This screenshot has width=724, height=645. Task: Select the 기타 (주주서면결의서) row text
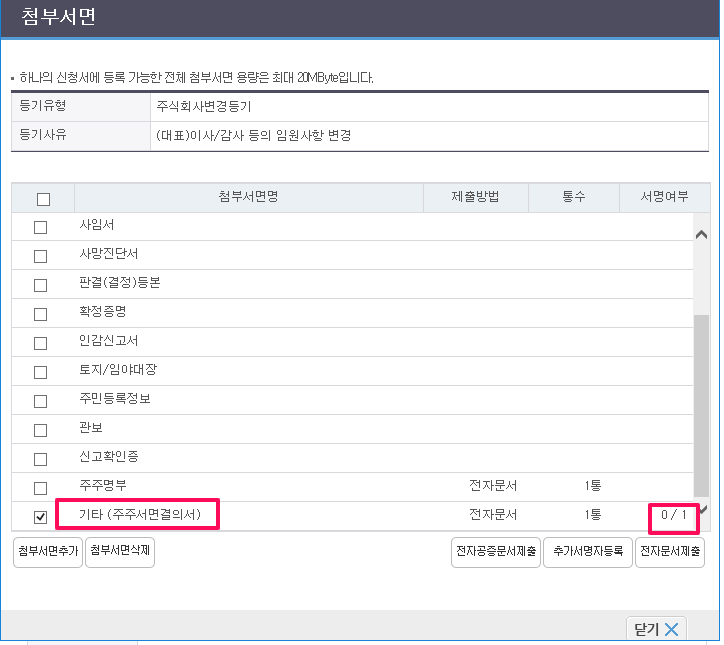140,514
